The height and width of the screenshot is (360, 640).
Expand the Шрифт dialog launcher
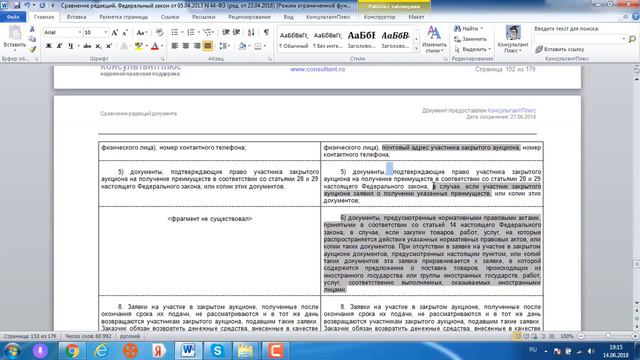[x=163, y=59]
